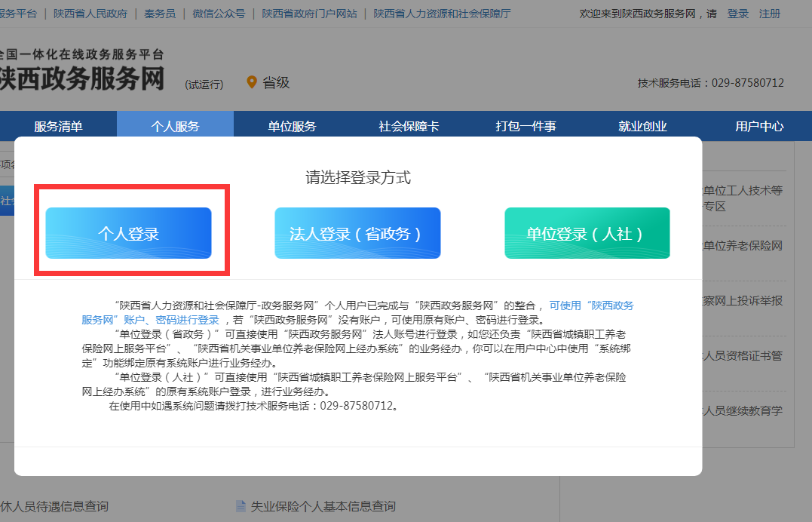Click the 个人登录 button

128,233
